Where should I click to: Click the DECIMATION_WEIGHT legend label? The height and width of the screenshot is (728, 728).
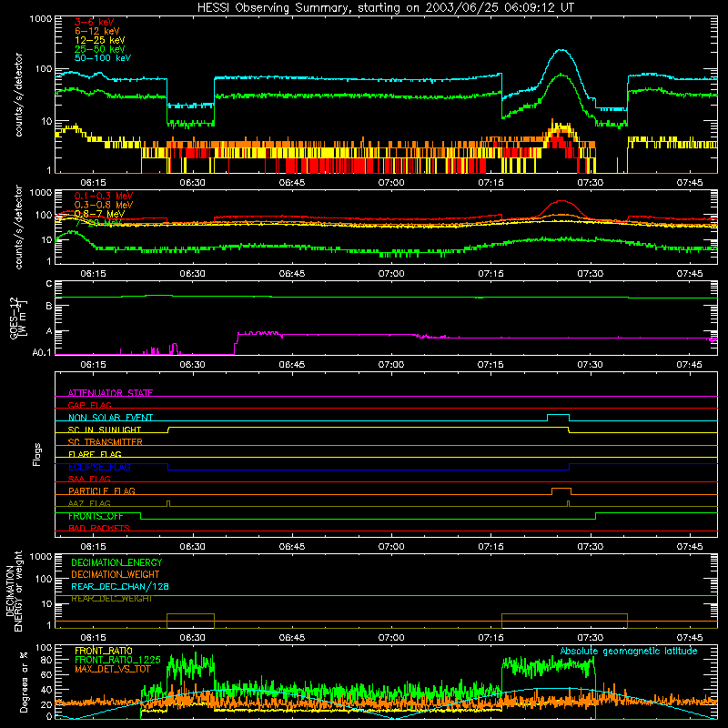click(x=116, y=574)
